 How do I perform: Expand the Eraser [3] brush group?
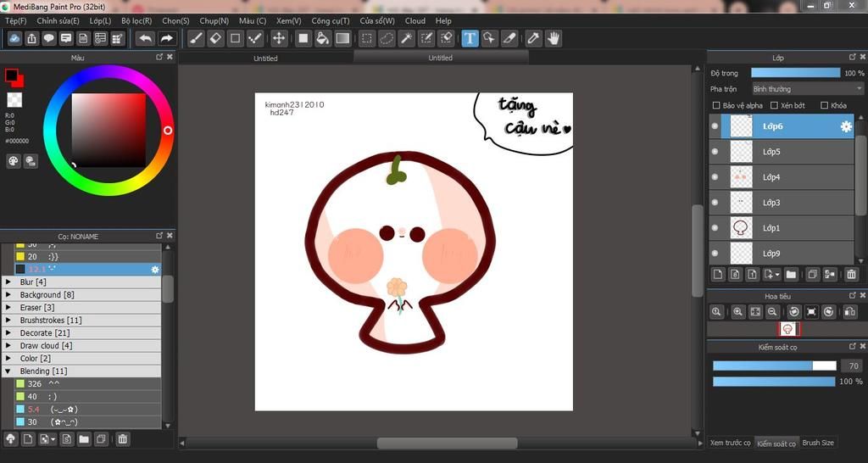(x=8, y=307)
